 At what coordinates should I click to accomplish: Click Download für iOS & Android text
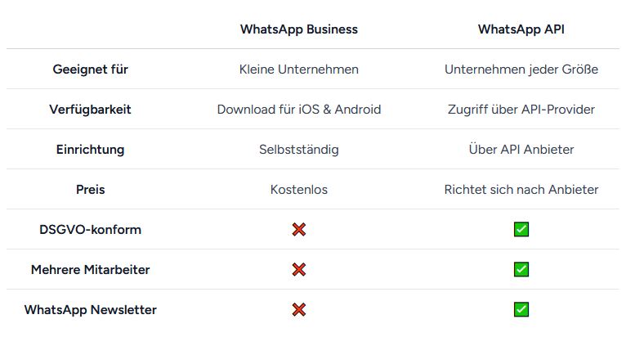point(299,110)
